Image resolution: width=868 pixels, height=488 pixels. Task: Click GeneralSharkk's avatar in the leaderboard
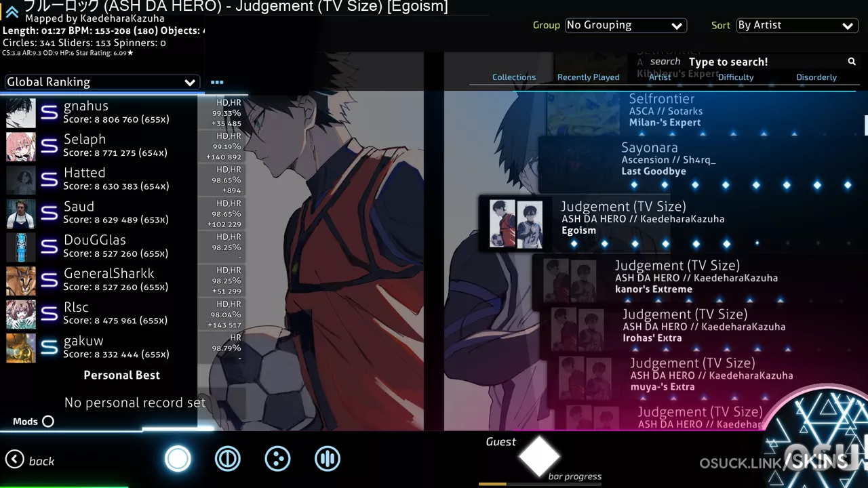21,281
